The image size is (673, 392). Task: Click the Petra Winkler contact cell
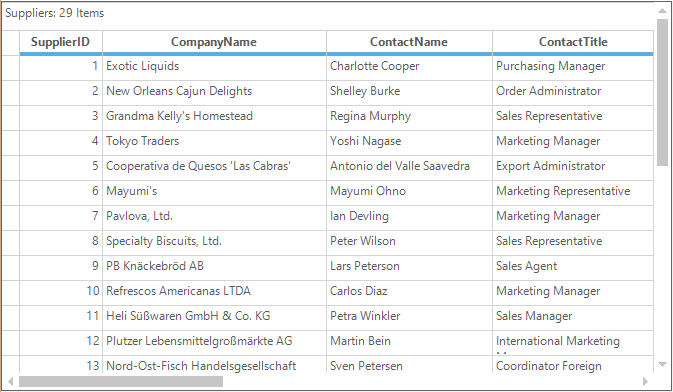click(x=409, y=318)
